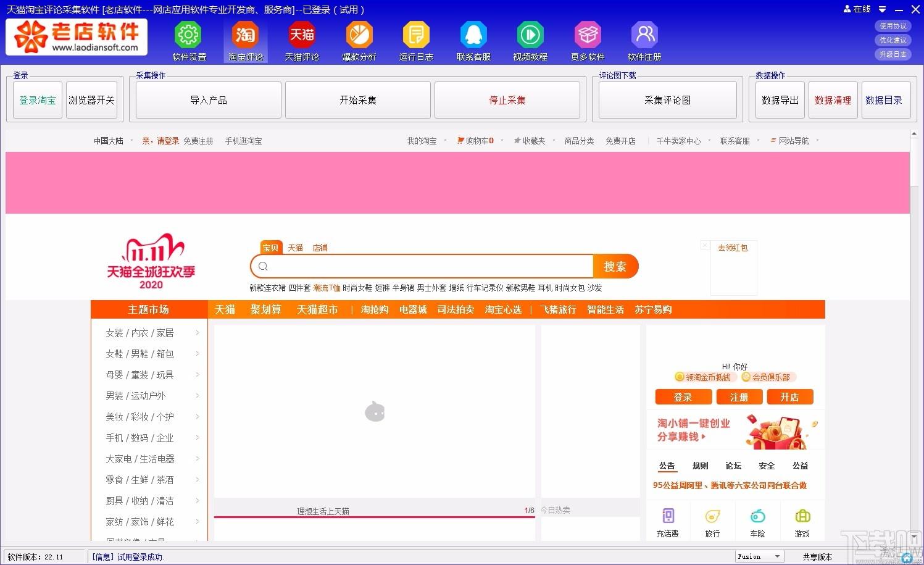Screen dimensions: 924x565
Task: Click the 亲，请登录 link
Action: [160, 141]
